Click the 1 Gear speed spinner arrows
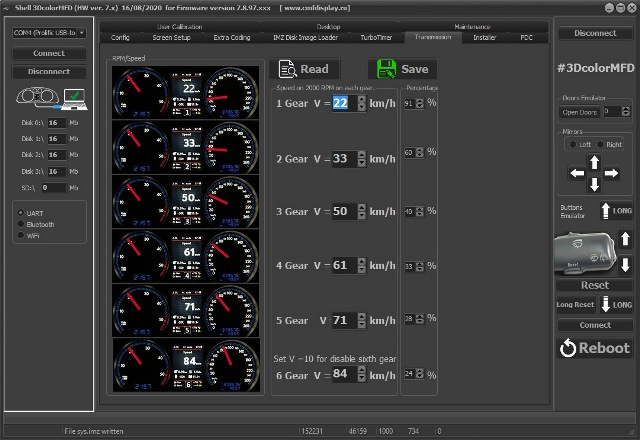This screenshot has width=640, height=440. click(359, 105)
